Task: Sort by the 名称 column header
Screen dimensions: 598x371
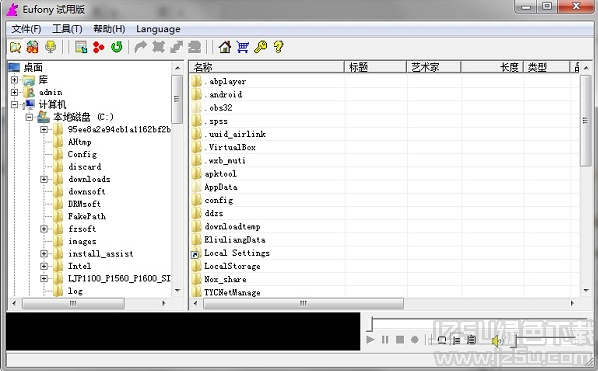Action: 267,67
